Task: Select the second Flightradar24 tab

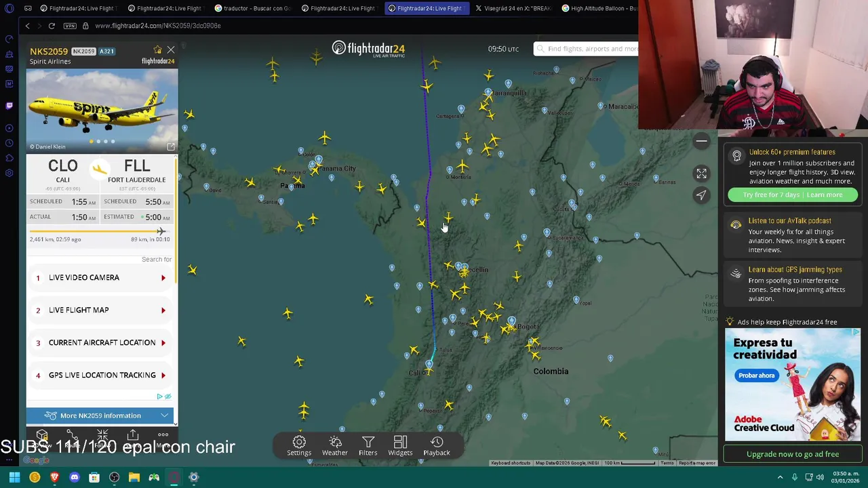Action: (x=166, y=8)
